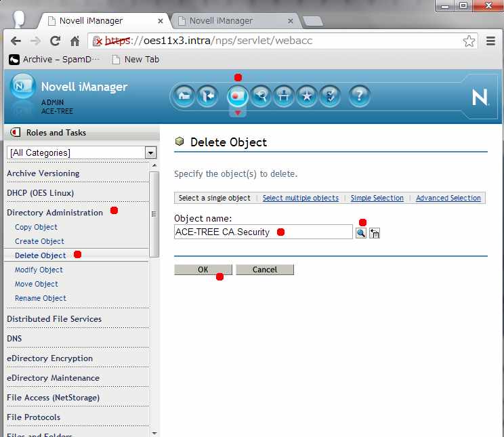Choose Select multiple objects tab
This screenshot has width=504, height=437.
coord(301,198)
